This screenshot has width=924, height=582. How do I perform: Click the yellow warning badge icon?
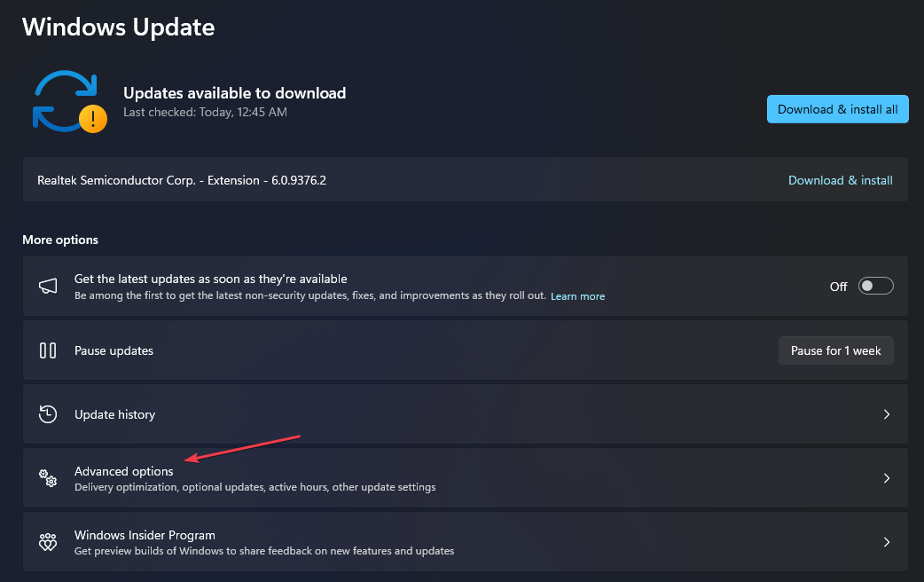tap(92, 119)
